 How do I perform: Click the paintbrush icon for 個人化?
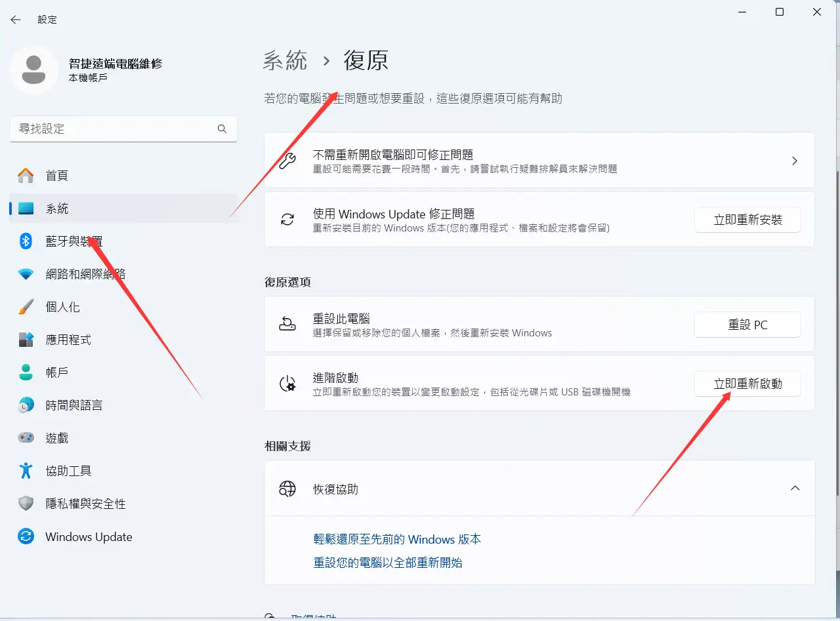26,307
